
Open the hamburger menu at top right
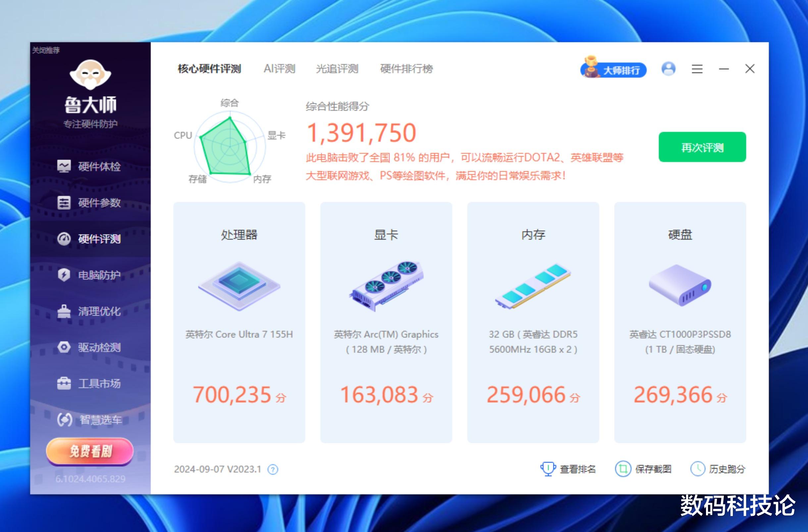click(697, 70)
